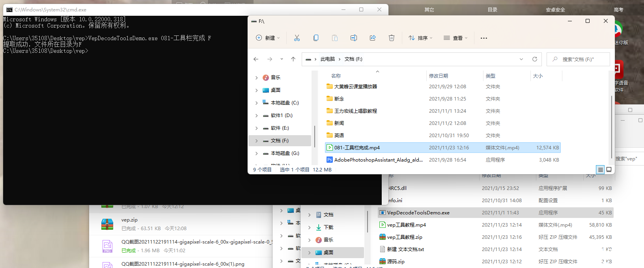
Task: Click the 新建 文本文档.txt document icon
Action: (382, 249)
